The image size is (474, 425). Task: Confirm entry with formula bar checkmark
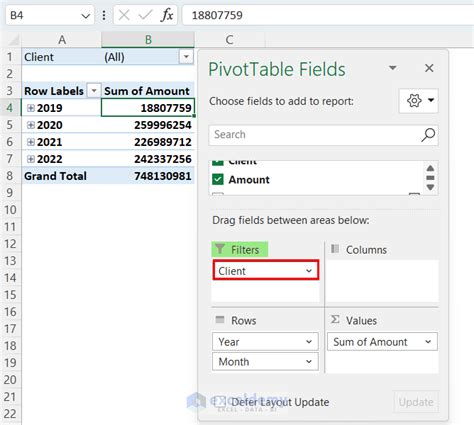(x=145, y=15)
